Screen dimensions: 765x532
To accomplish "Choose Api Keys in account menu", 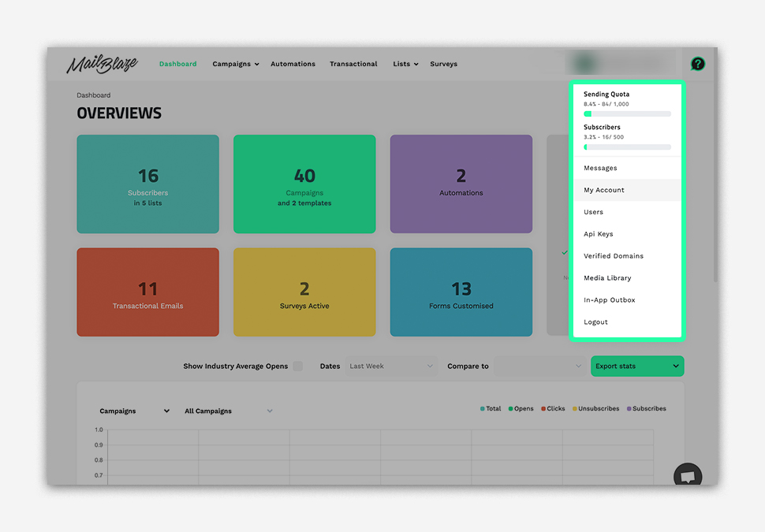I will 598,234.
